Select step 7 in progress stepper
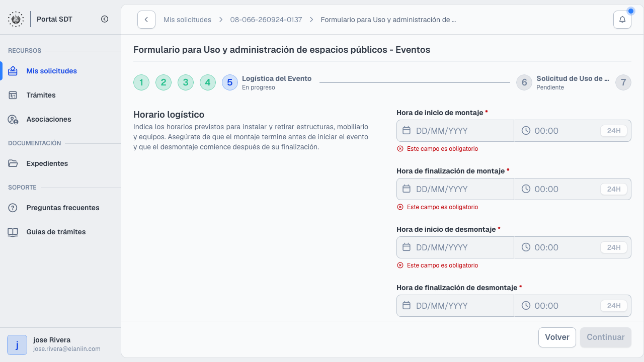644x362 pixels. click(623, 82)
